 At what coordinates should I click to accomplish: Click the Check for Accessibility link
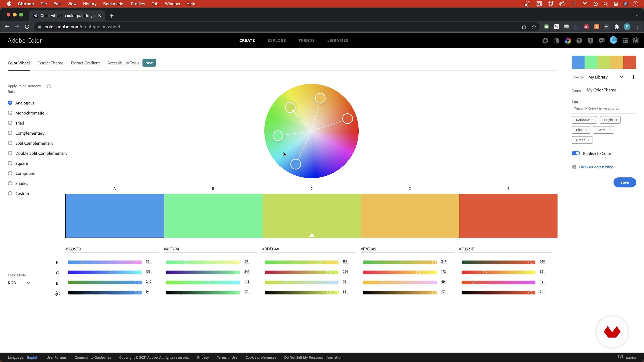(596, 167)
